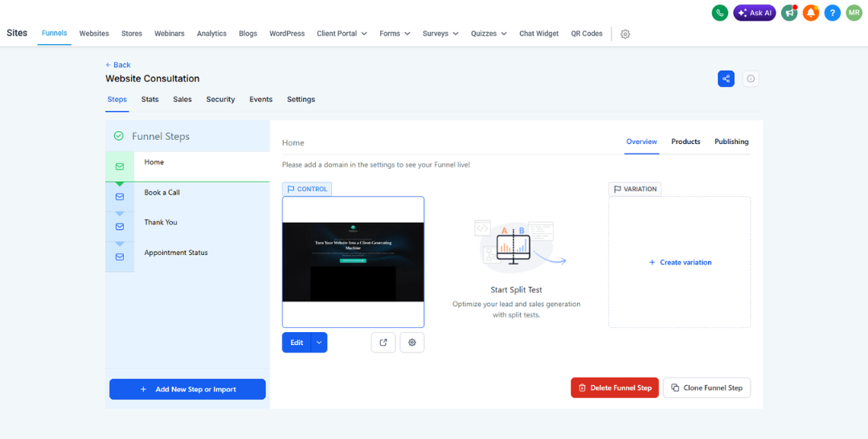Select the Appointment Status funnel step
The image size is (868, 439).
click(187, 256)
